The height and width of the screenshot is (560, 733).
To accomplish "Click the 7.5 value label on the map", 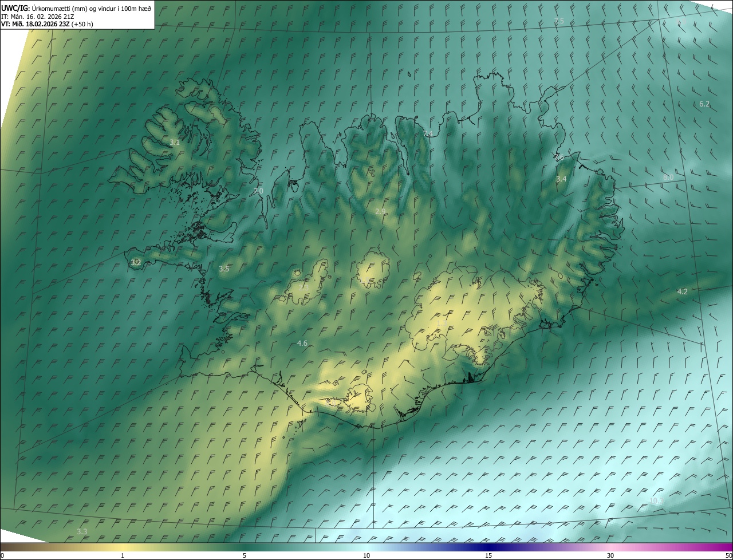I will point(559,21).
